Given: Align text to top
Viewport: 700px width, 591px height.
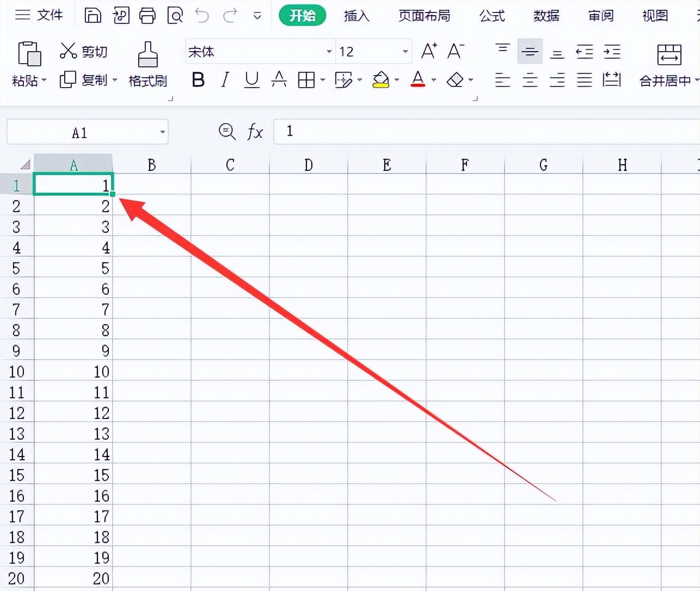Looking at the screenshot, I should click(x=502, y=51).
